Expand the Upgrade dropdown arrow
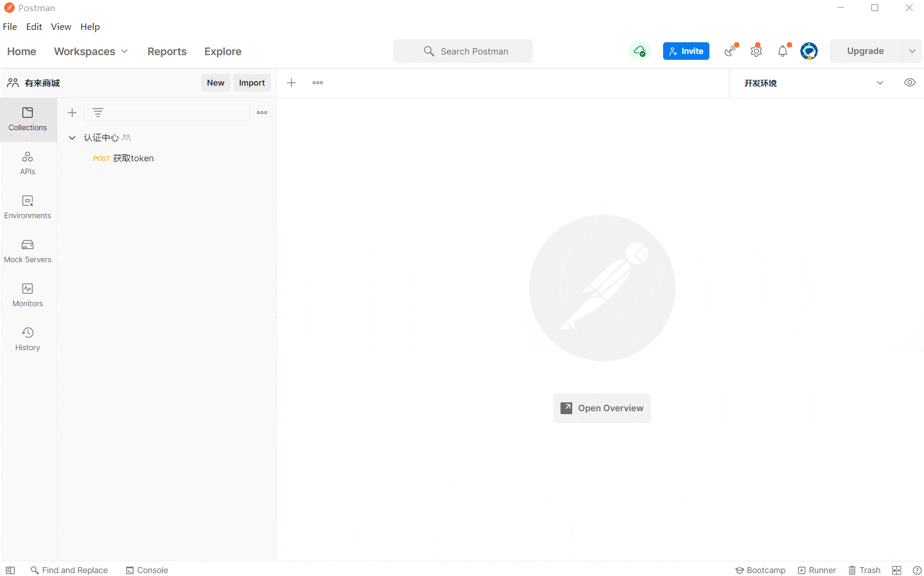The width and height of the screenshot is (924, 576). 912,51
